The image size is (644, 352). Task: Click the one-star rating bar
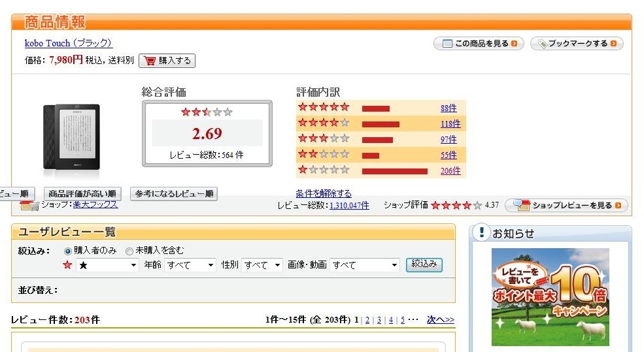point(395,171)
